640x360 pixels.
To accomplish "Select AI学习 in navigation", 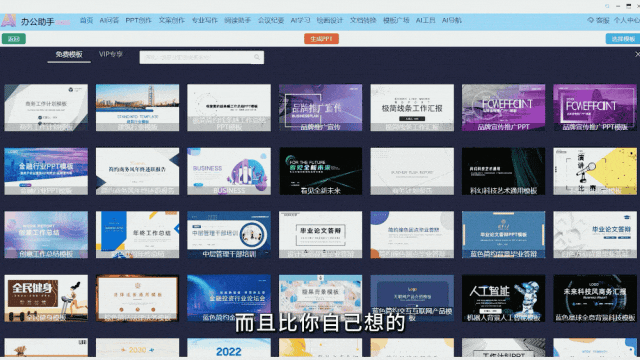I will coord(300,20).
